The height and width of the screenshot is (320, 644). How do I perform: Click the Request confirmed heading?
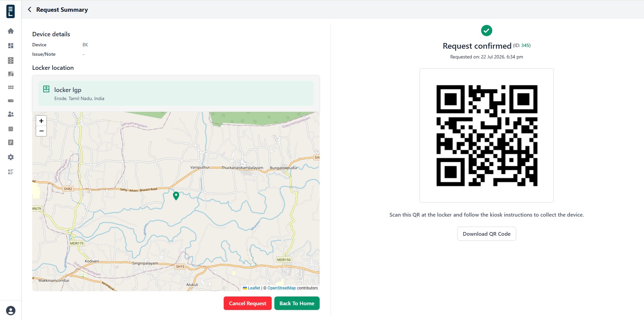click(477, 46)
